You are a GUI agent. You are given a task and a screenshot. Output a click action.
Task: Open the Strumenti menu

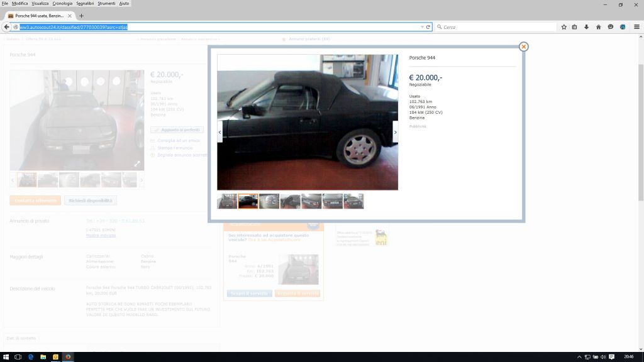pos(106,3)
